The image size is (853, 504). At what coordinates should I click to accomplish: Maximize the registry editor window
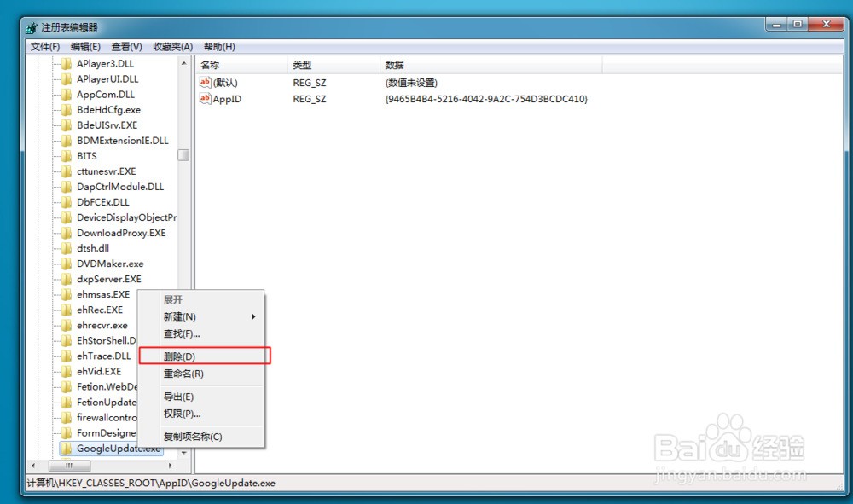tap(798, 25)
